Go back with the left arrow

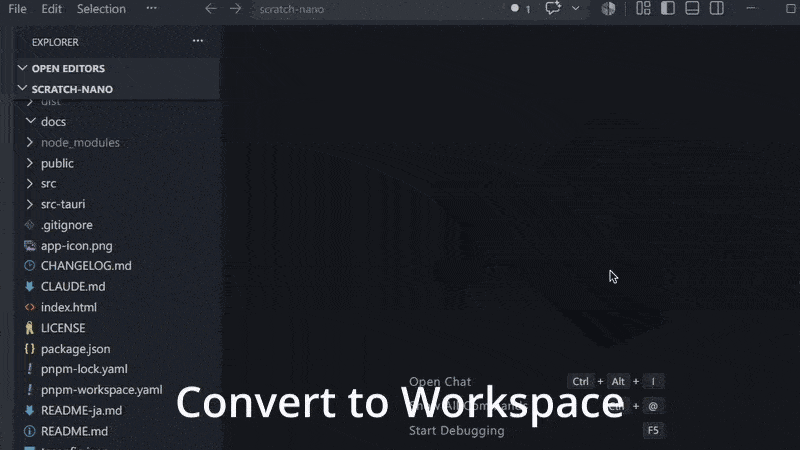pyautogui.click(x=211, y=9)
